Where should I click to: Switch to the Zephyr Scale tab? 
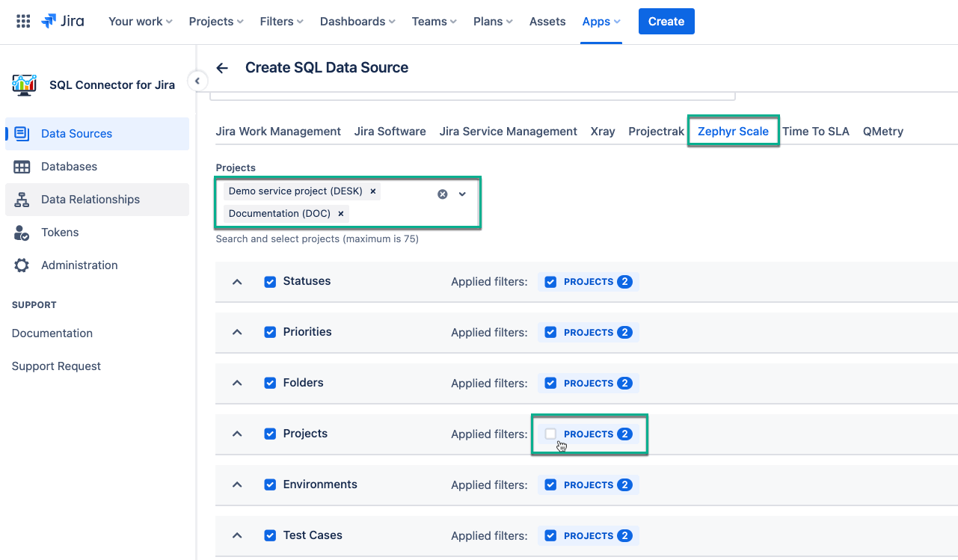pos(733,131)
